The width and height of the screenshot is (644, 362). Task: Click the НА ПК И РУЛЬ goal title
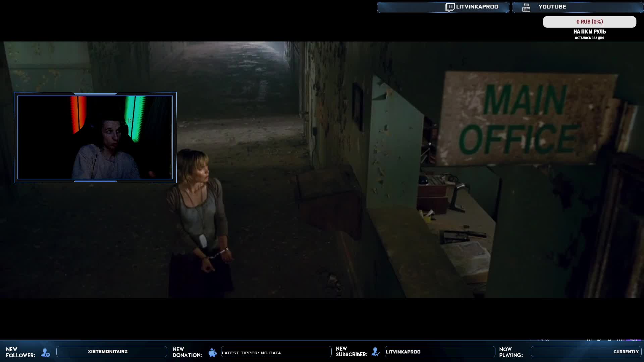pyautogui.click(x=589, y=32)
